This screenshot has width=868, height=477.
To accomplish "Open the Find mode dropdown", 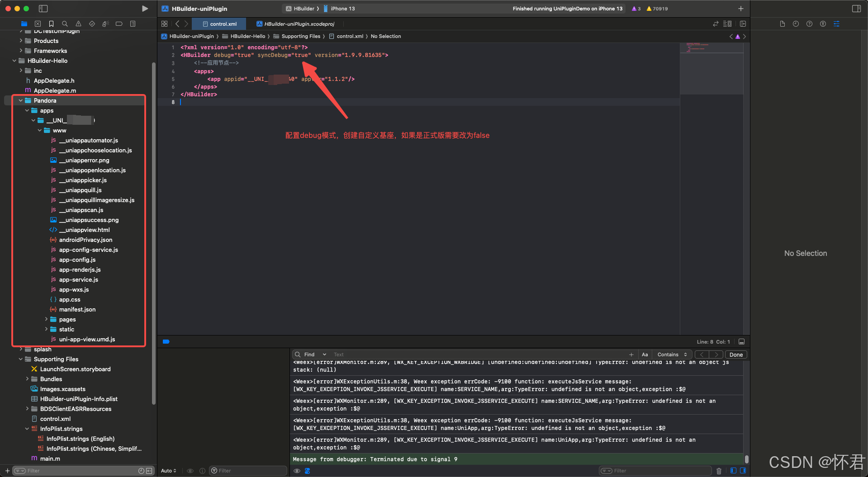I will pyautogui.click(x=315, y=354).
